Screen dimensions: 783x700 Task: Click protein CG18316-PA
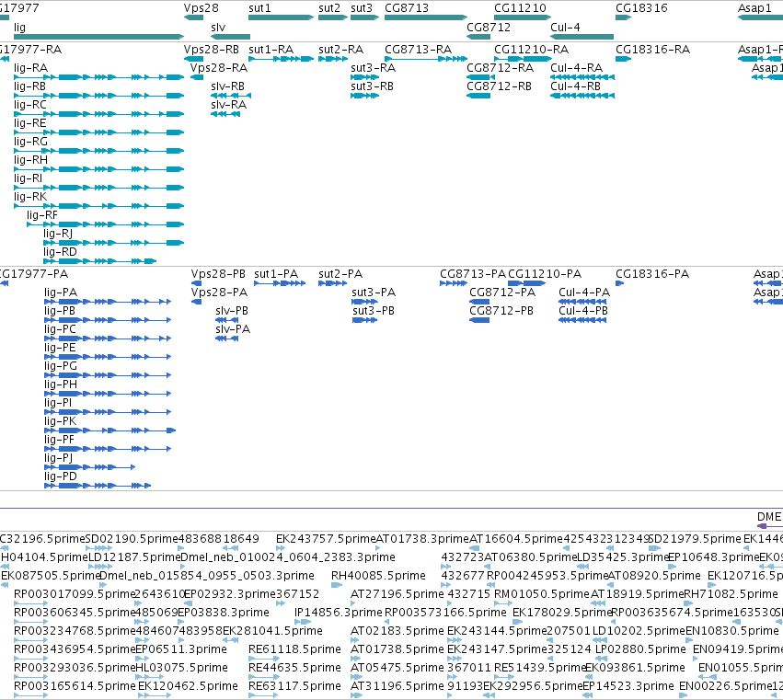pyautogui.click(x=620, y=283)
